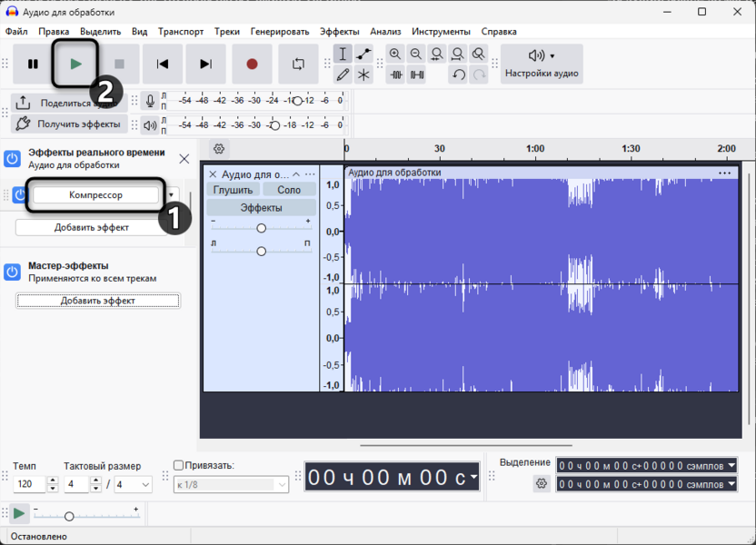This screenshot has height=545, width=756.
Task: Undo the last action
Action: [x=458, y=74]
